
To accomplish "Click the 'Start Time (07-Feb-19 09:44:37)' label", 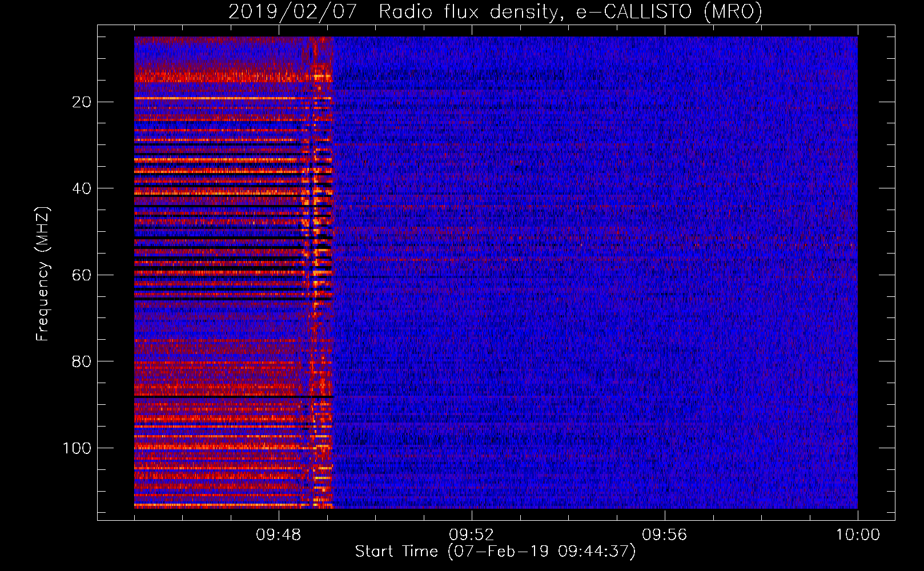I will (495, 552).
